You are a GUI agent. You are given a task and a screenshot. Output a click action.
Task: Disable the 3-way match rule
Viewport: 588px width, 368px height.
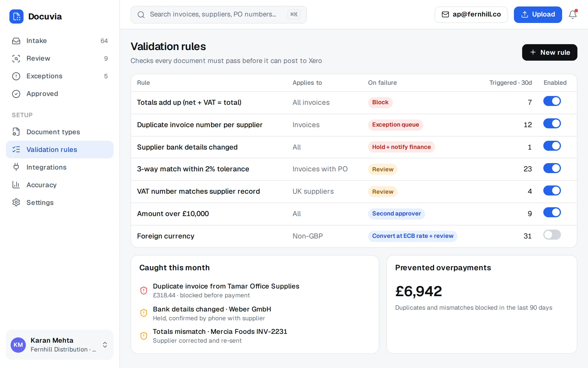click(x=552, y=168)
